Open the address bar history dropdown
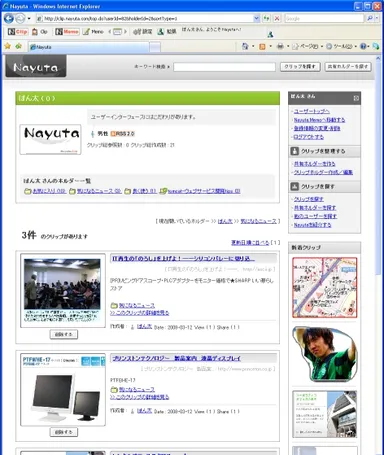This screenshot has height=455, width=384. pos(256,19)
